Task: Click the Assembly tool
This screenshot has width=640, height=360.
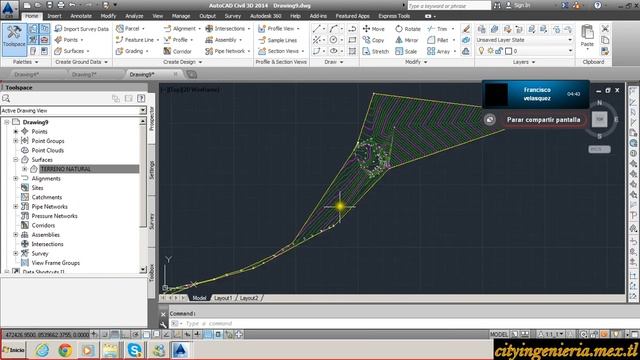Action: tap(221, 40)
